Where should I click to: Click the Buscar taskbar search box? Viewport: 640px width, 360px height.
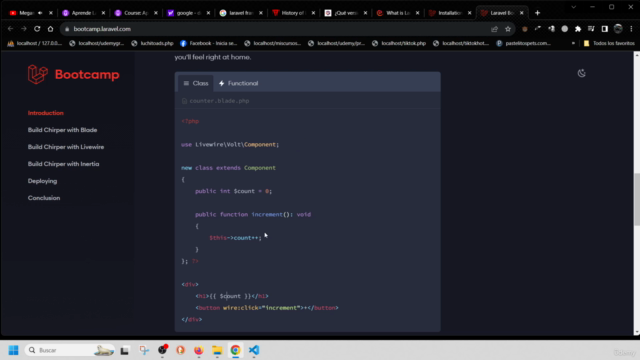point(69,350)
